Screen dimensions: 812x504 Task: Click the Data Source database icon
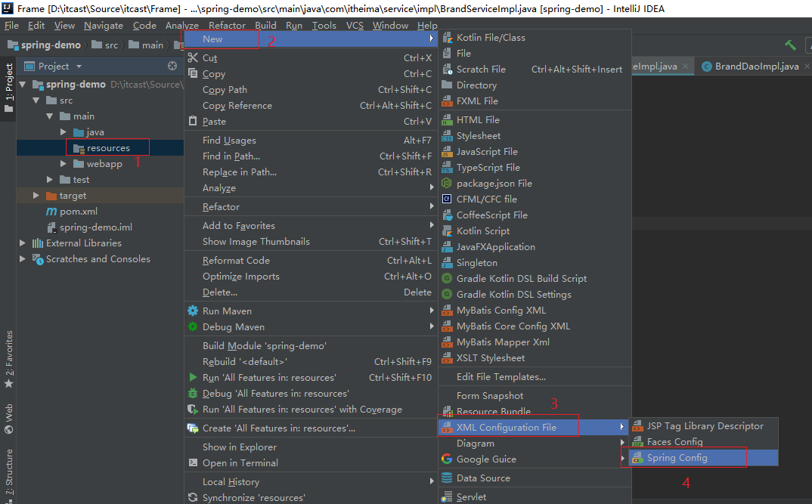coord(447,478)
